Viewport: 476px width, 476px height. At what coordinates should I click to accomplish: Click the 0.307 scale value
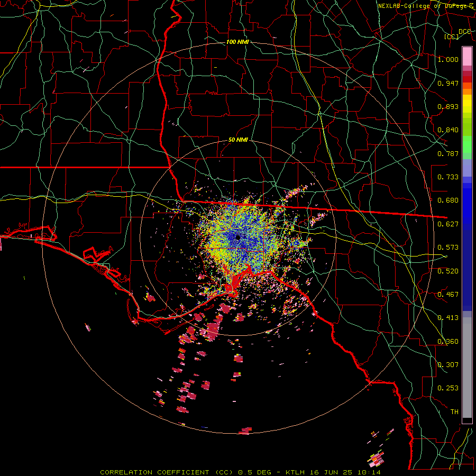click(448, 365)
